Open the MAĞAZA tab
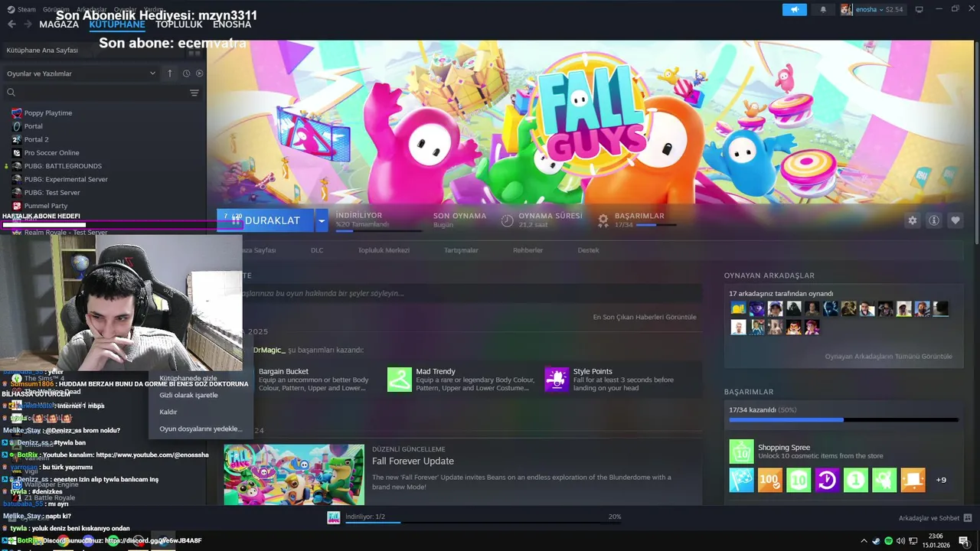Viewport: 980px width, 551px height. point(59,24)
